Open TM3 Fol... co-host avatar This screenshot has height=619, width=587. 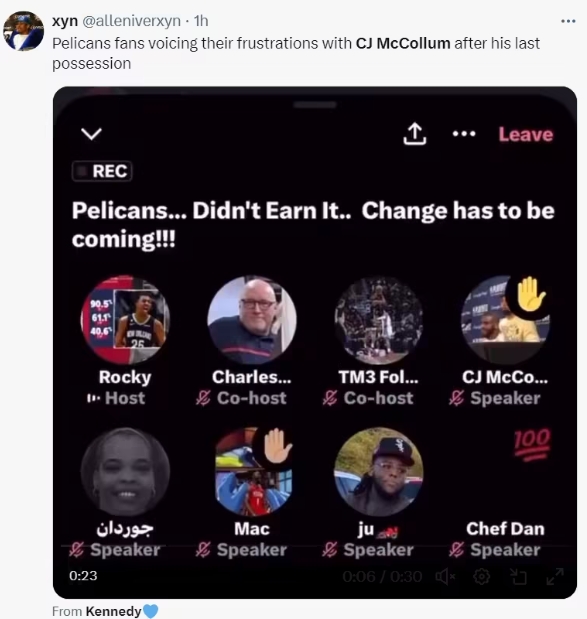pyautogui.click(x=379, y=319)
